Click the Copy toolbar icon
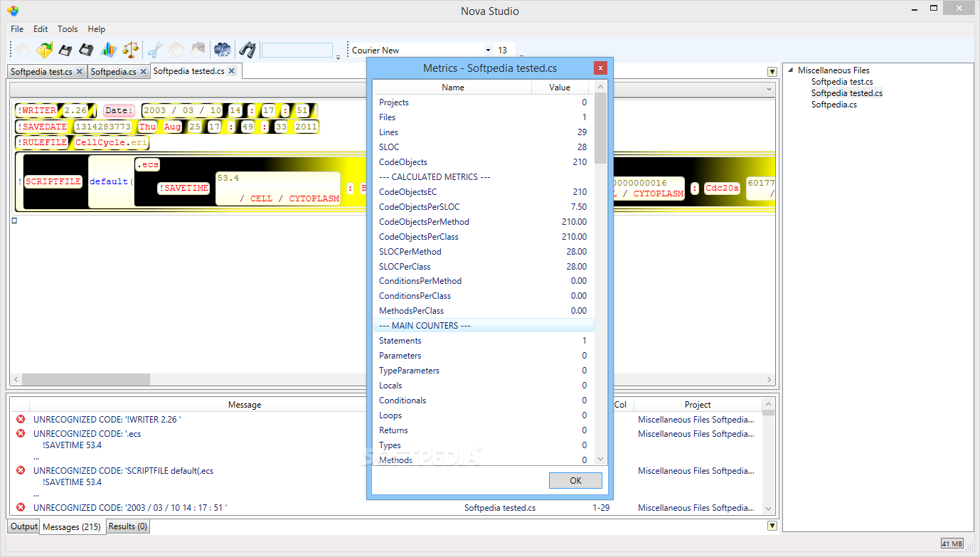This screenshot has width=980, height=557. click(176, 50)
